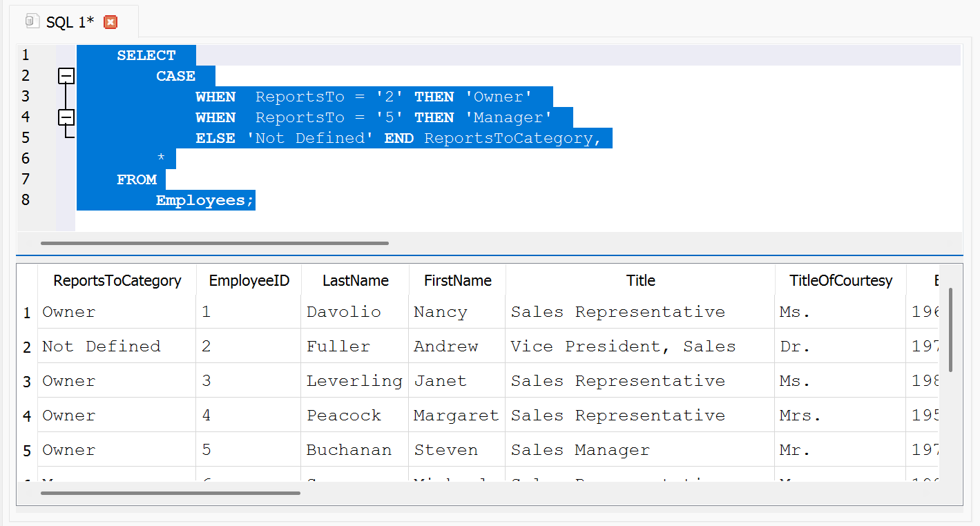Select the LastName column header
The image size is (980, 526).
[355, 280]
